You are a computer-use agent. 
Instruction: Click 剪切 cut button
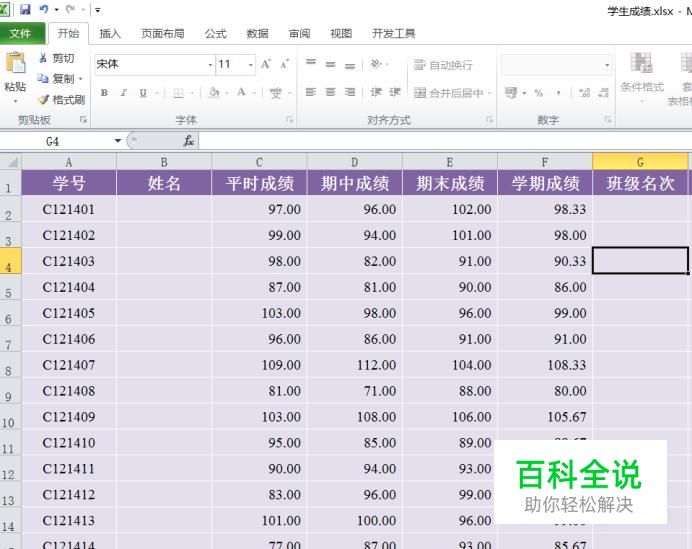pos(56,58)
